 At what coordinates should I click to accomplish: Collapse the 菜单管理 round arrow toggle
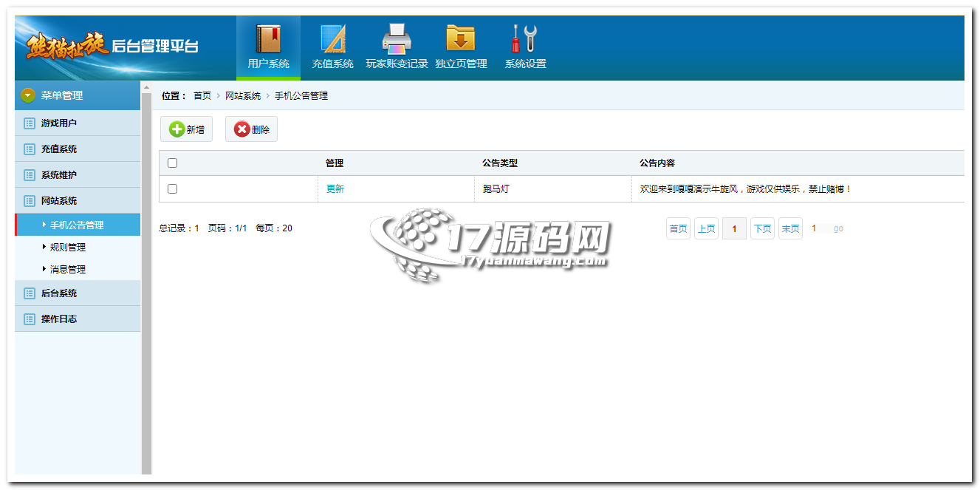tap(28, 95)
